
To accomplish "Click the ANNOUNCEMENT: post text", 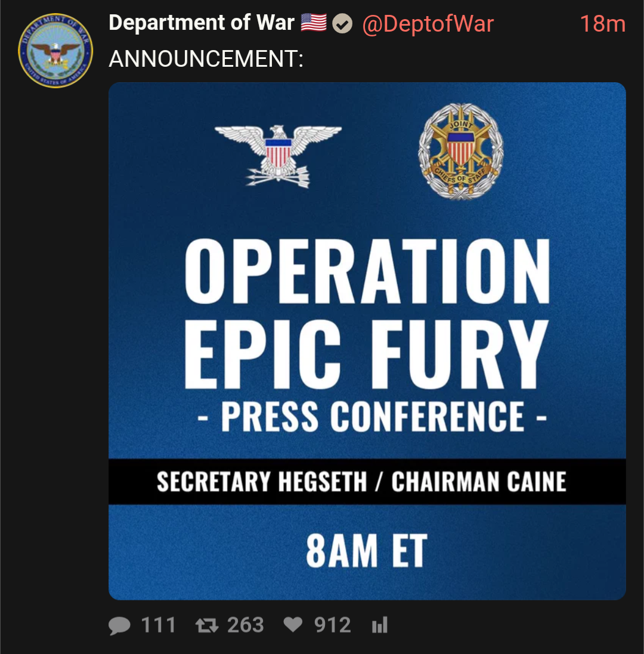I will pyautogui.click(x=206, y=58).
